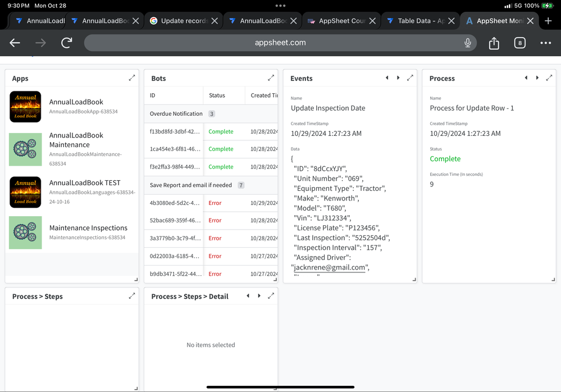Switch to the AppSheet Course tab
The width and height of the screenshot is (561, 392).
[x=341, y=21]
